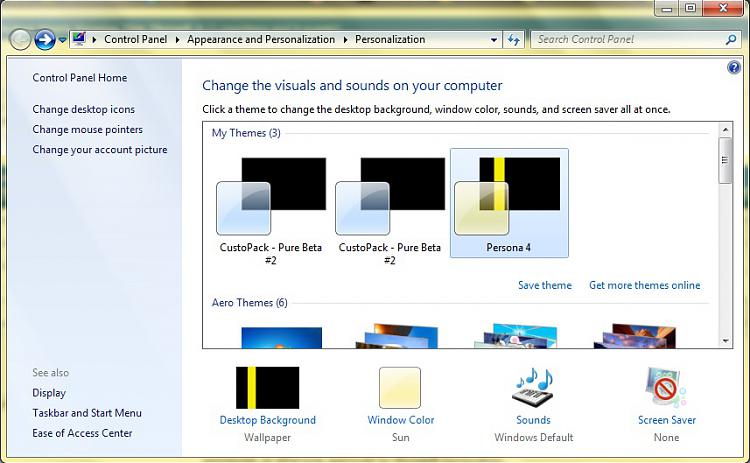Click the Control Panel icon in address bar
Viewport: 750px width, 463px height.
click(x=79, y=39)
